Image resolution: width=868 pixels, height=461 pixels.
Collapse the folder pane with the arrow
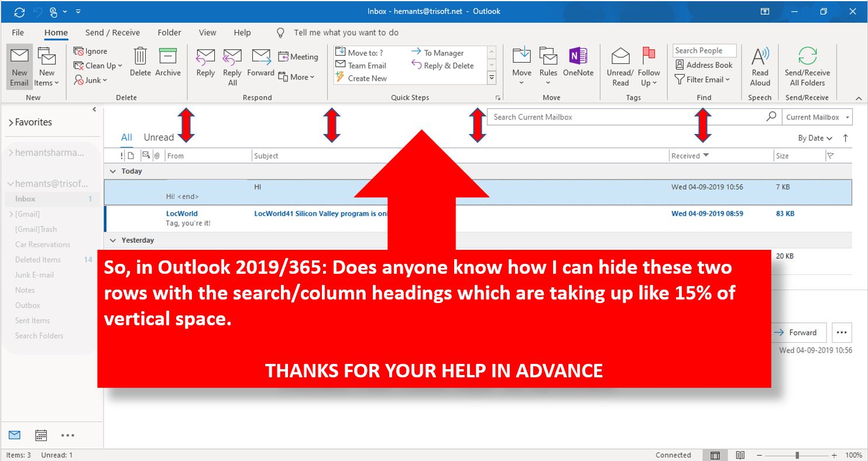(95, 109)
